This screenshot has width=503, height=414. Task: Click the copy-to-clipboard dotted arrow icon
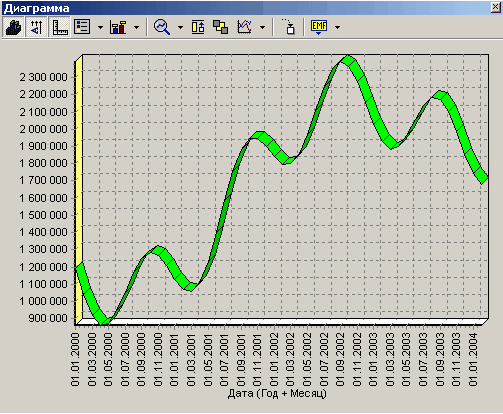tap(288, 27)
